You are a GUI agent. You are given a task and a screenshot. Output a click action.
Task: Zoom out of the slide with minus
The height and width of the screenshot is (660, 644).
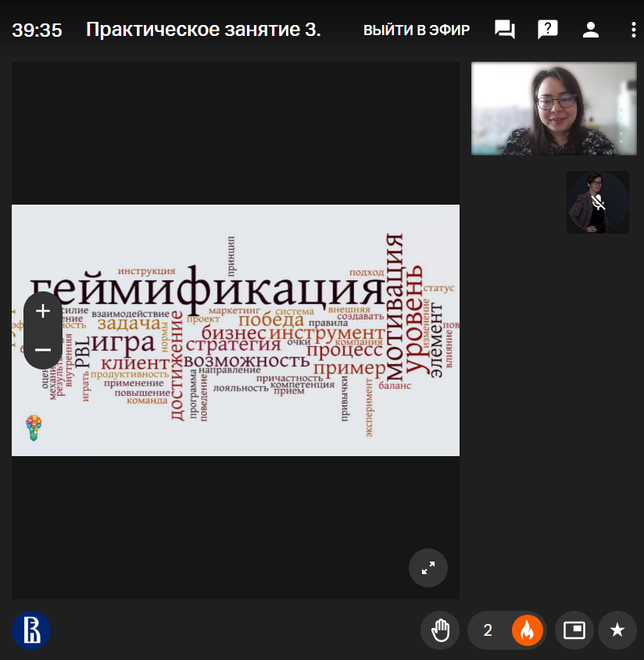click(x=43, y=349)
